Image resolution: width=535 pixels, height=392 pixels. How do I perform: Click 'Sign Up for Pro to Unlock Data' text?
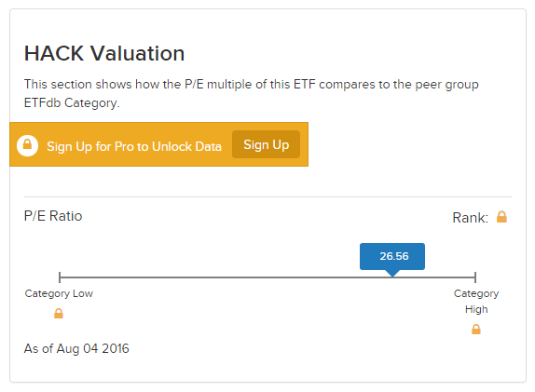click(x=134, y=146)
